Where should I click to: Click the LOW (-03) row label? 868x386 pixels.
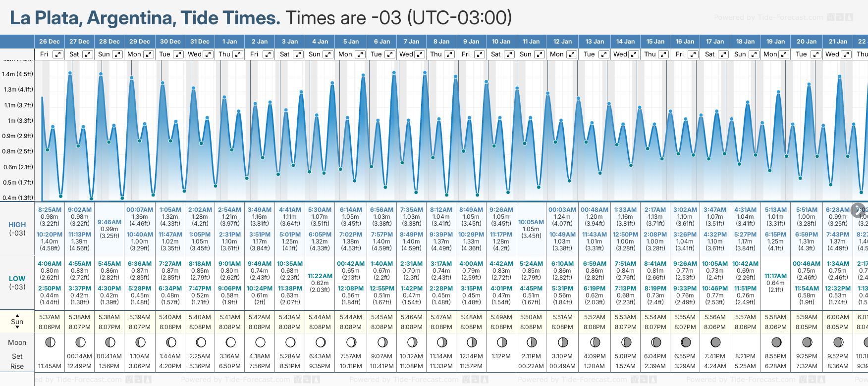coord(17,283)
